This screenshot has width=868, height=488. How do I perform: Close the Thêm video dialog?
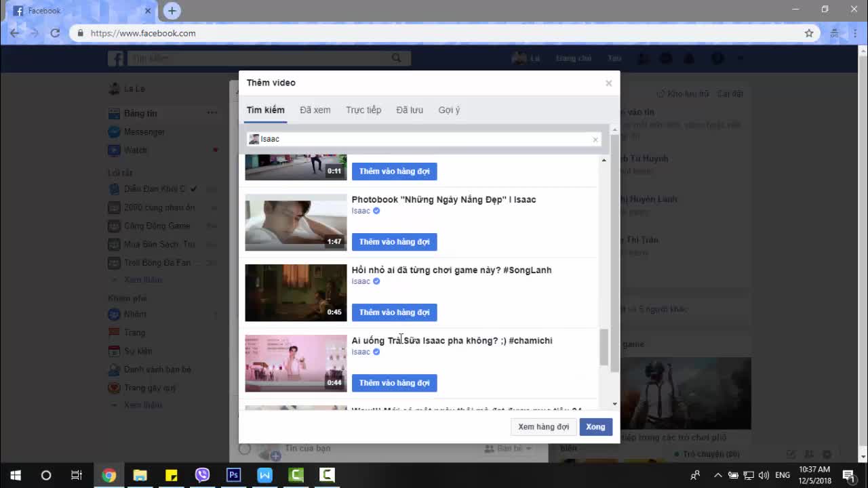tap(608, 83)
